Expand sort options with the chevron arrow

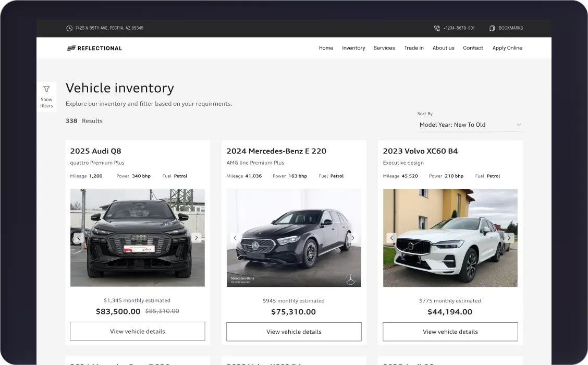pos(519,125)
